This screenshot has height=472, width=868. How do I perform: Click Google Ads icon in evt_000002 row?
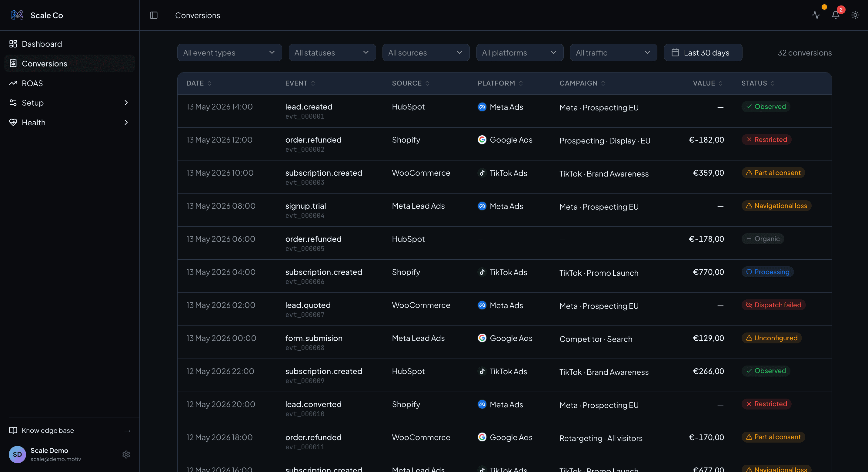[482, 140]
